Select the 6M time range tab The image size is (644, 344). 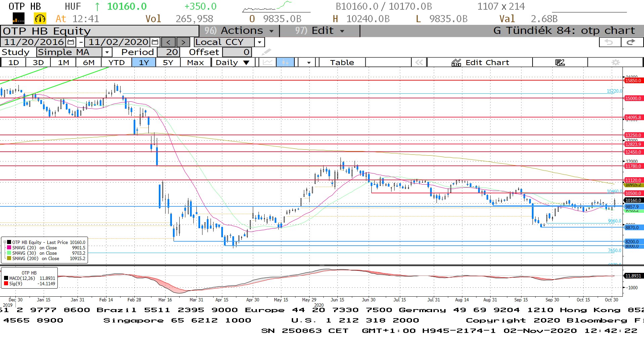point(89,62)
